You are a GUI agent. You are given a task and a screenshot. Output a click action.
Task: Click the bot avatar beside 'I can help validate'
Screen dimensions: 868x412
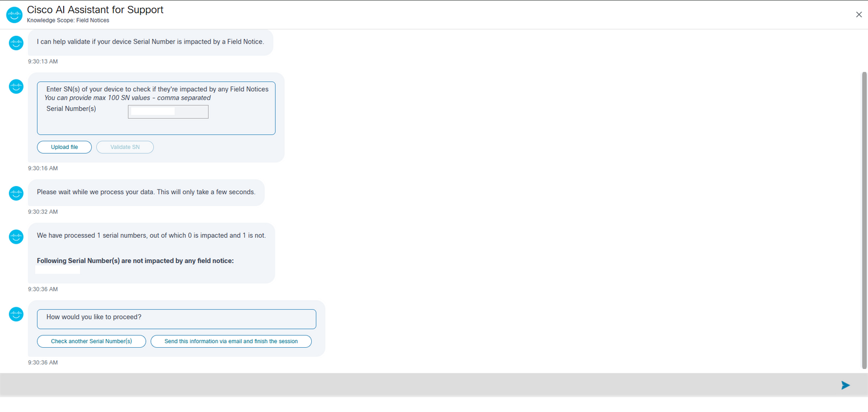[x=16, y=42]
